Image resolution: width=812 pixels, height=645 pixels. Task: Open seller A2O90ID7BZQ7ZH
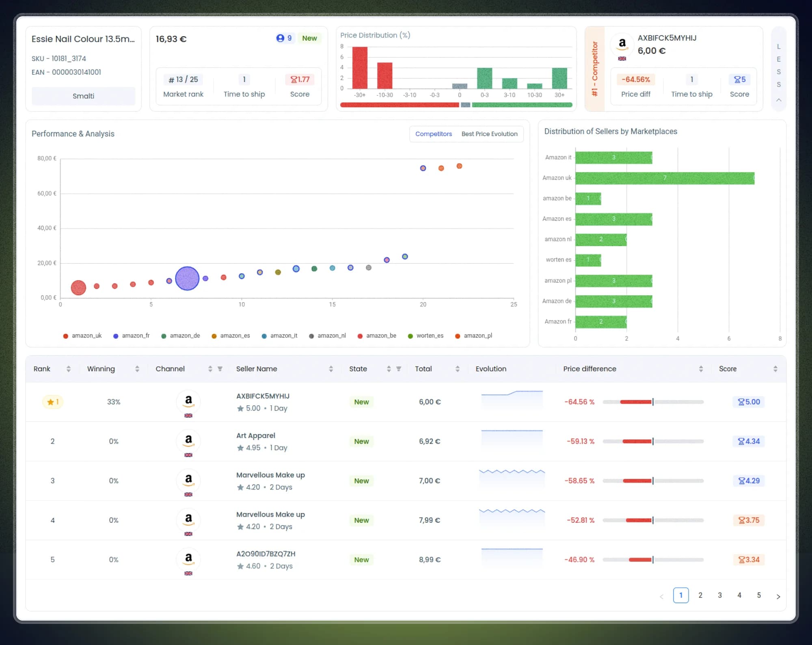pos(266,554)
